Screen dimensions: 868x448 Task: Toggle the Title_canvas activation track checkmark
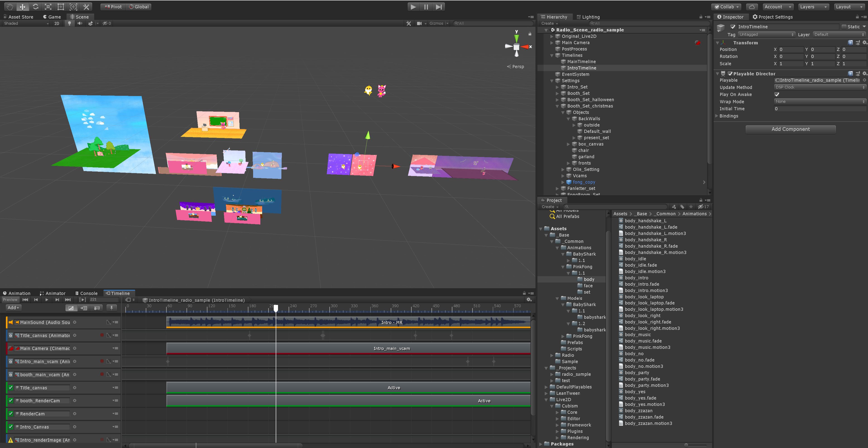coord(11,388)
